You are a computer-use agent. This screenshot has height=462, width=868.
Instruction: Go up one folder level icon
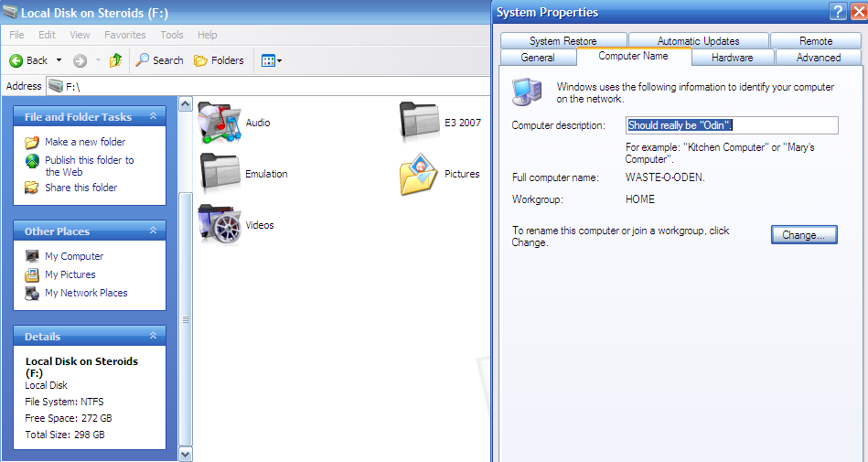coord(115,59)
